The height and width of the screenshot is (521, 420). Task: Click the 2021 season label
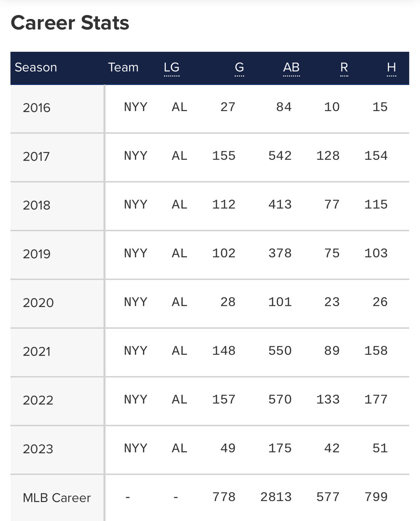(37, 352)
